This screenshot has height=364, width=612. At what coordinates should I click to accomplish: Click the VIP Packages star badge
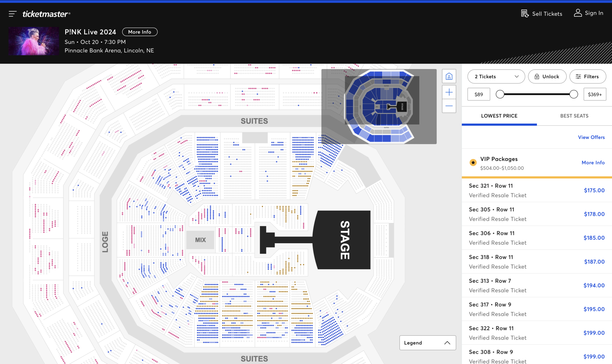[473, 162]
